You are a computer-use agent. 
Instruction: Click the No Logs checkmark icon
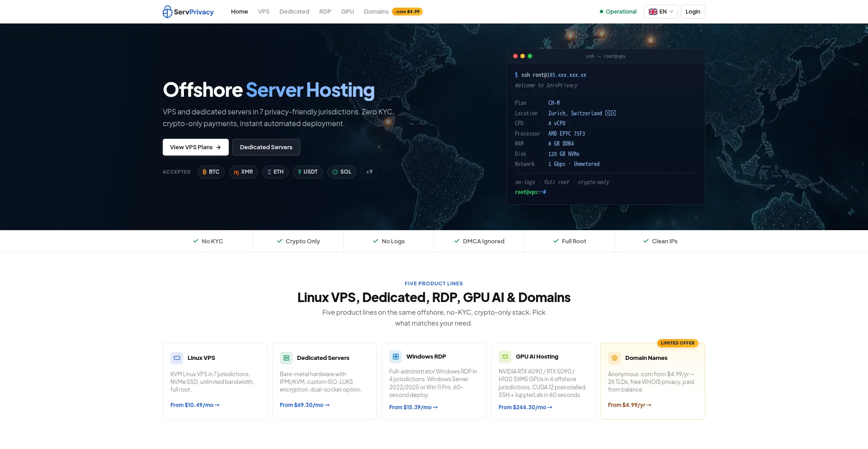(376, 241)
